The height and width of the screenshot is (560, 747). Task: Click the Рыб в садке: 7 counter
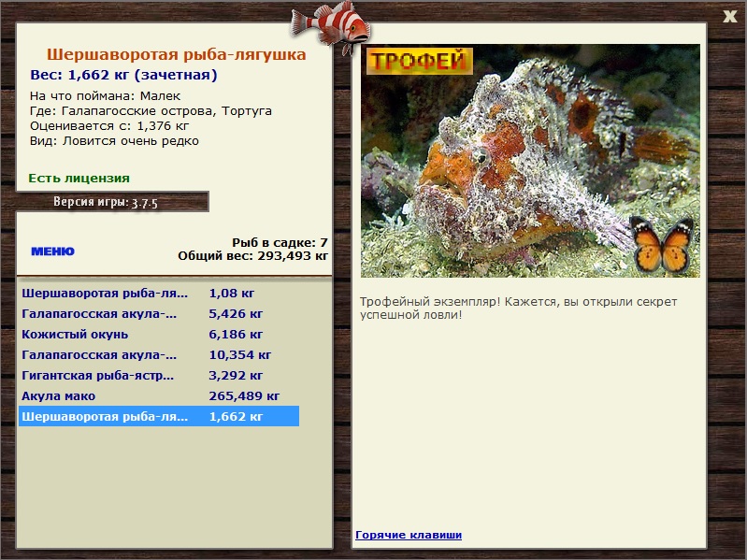[280, 242]
